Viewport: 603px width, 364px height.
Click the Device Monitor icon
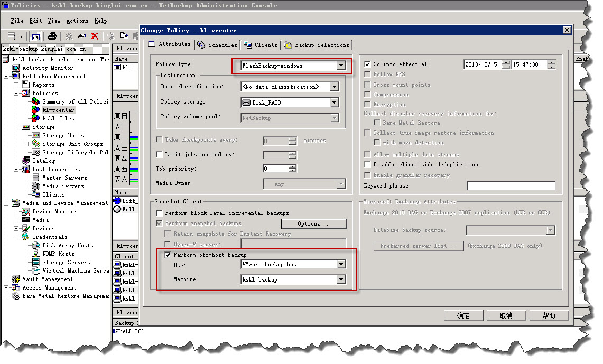26,211
